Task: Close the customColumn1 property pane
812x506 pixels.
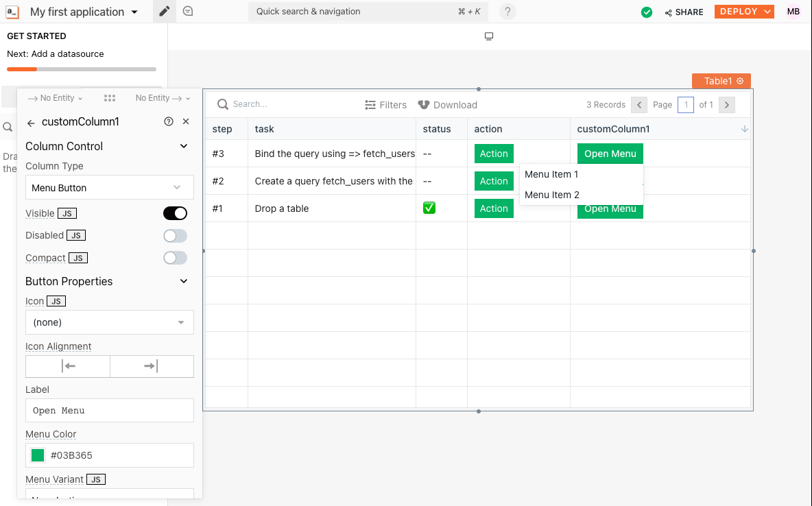Action: point(186,121)
